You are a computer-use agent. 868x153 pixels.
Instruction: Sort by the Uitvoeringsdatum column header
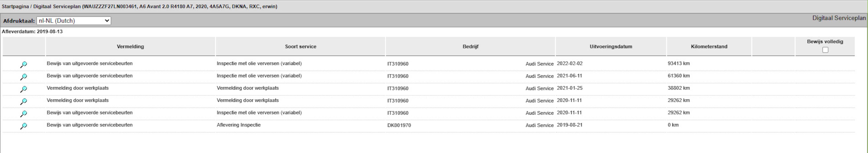[x=611, y=46]
